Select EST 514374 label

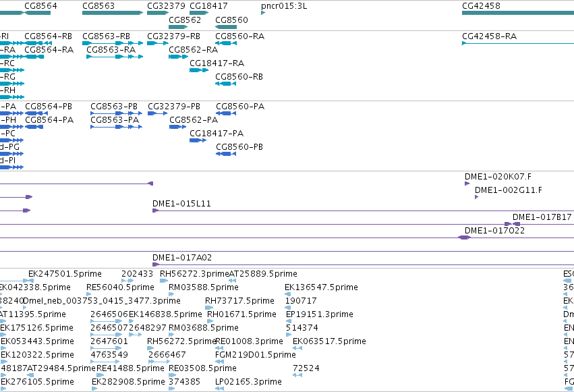point(302,328)
